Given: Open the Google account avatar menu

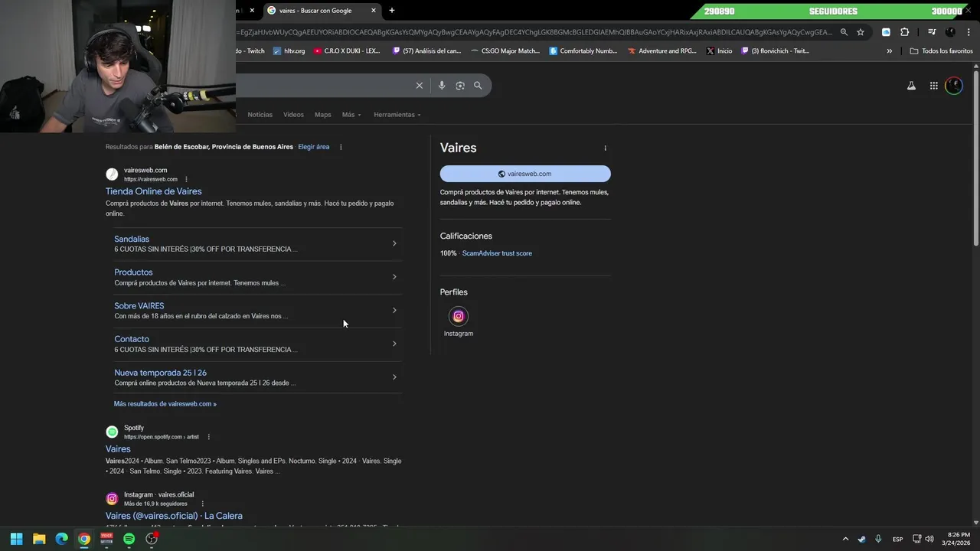Looking at the screenshot, I should [x=954, y=86].
